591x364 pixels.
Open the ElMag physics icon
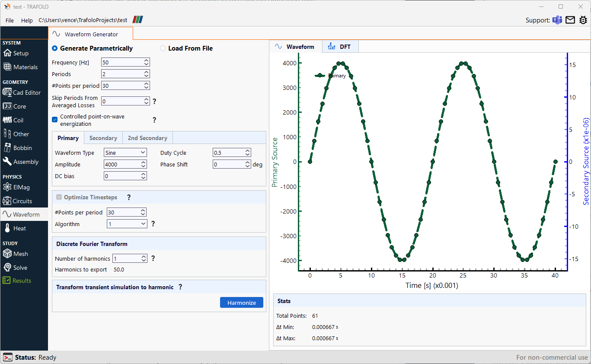(x=7, y=187)
